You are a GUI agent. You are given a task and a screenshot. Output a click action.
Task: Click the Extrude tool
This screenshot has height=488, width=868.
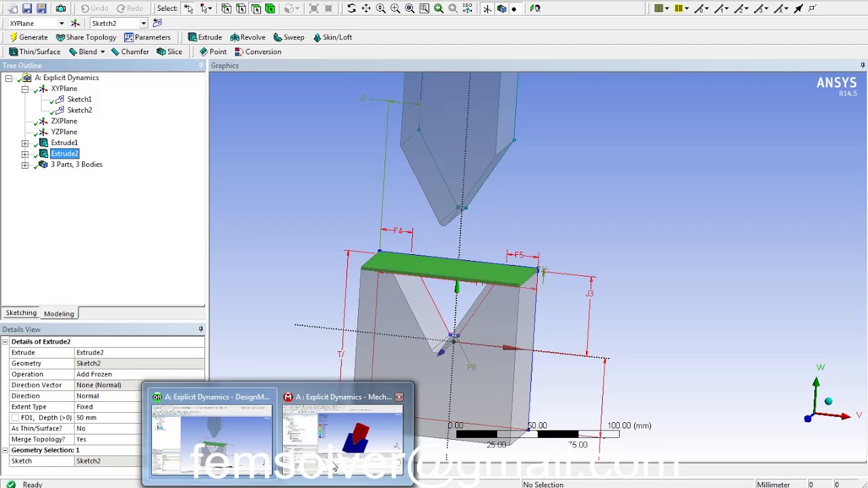205,37
